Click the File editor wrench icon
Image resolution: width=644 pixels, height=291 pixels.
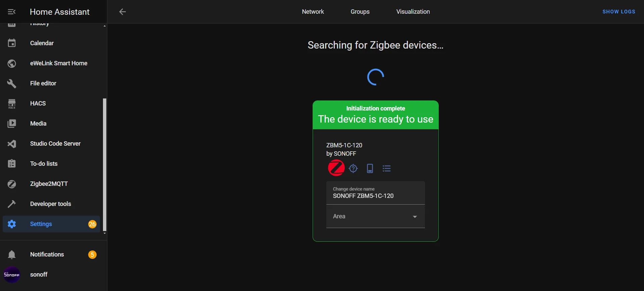[12, 83]
